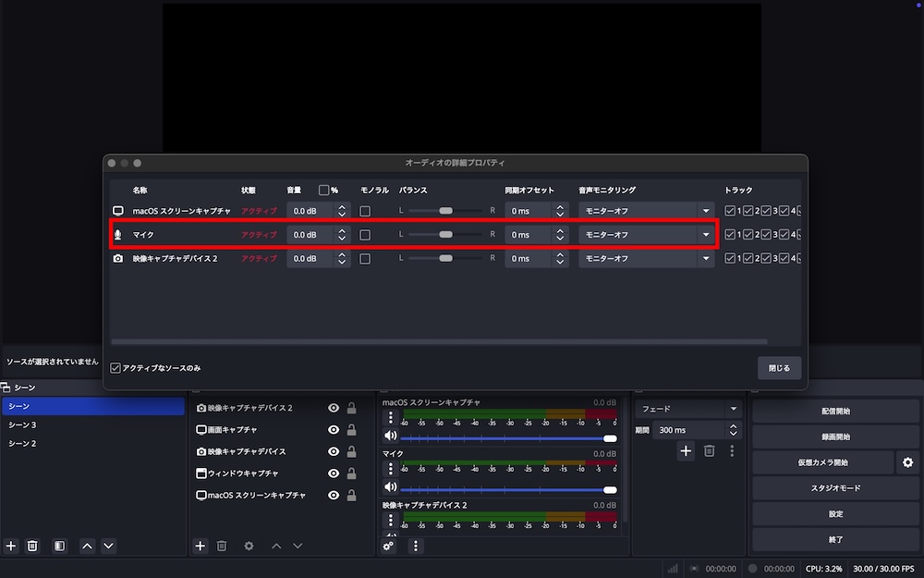Viewport: 924px width, 578px height.
Task: Add a new scene with the plus icon
Action: pos(11,546)
